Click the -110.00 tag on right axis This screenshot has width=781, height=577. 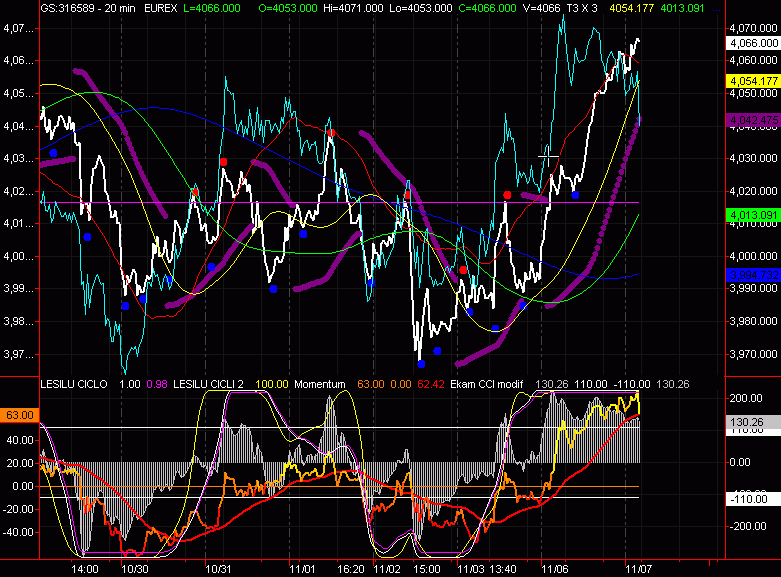(x=754, y=499)
